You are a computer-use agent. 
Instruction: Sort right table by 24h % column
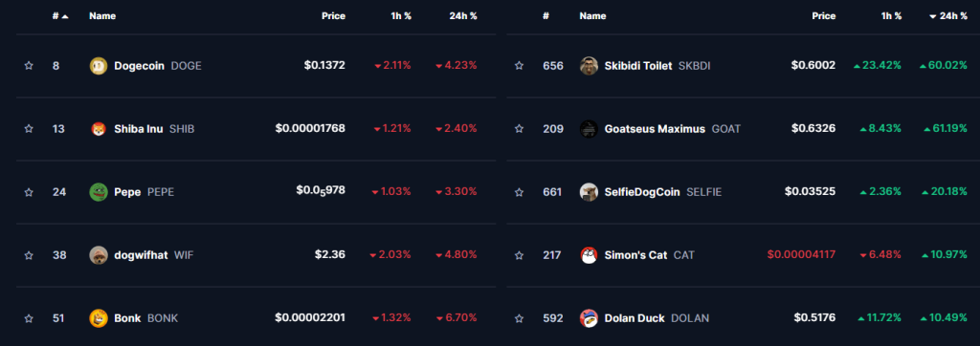pyautogui.click(x=947, y=16)
